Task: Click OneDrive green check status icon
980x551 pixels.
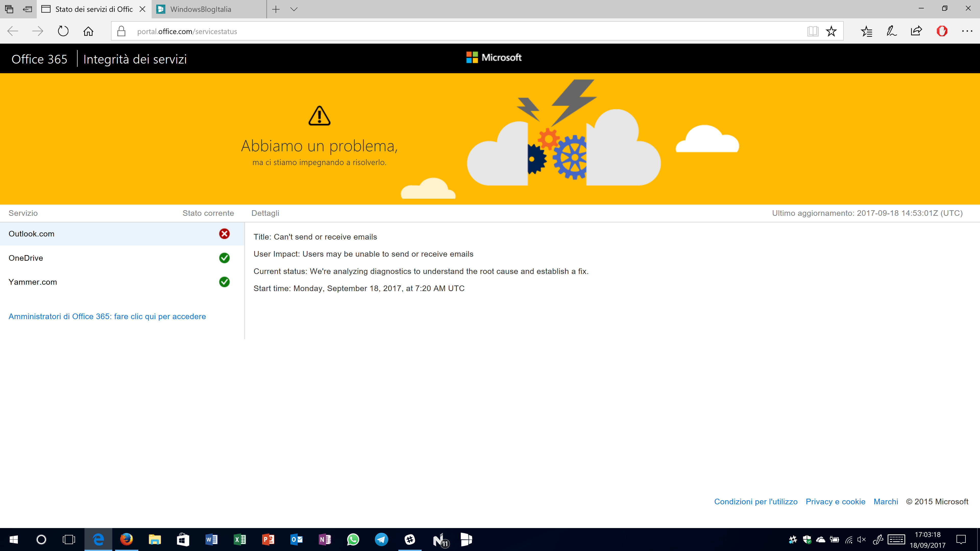Action: click(225, 258)
